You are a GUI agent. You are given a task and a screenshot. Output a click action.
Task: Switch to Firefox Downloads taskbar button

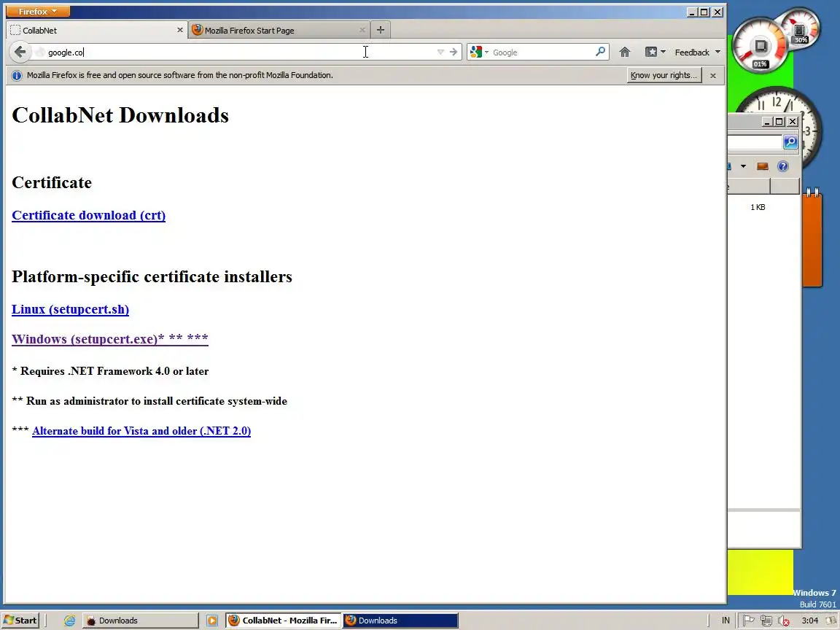[400, 621]
